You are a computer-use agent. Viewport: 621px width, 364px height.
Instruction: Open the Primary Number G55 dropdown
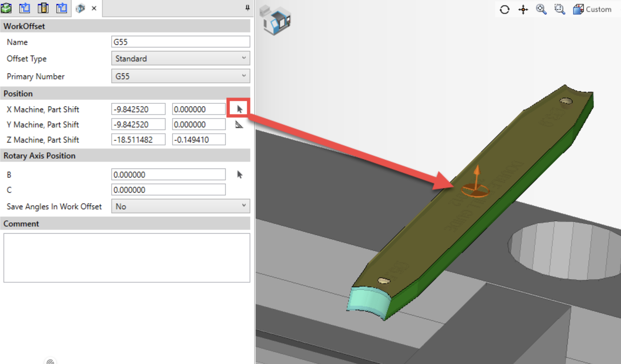[x=181, y=76]
